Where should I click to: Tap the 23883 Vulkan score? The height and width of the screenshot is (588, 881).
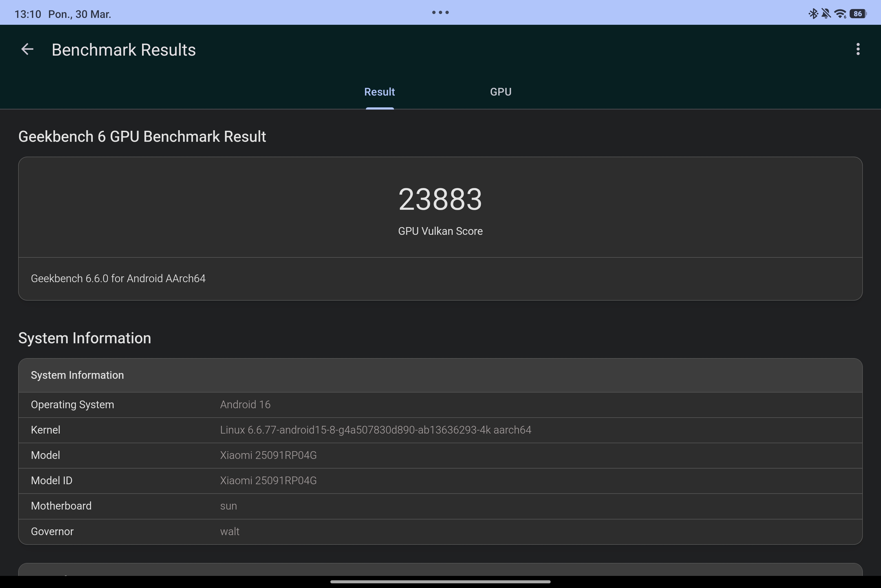pos(440,200)
